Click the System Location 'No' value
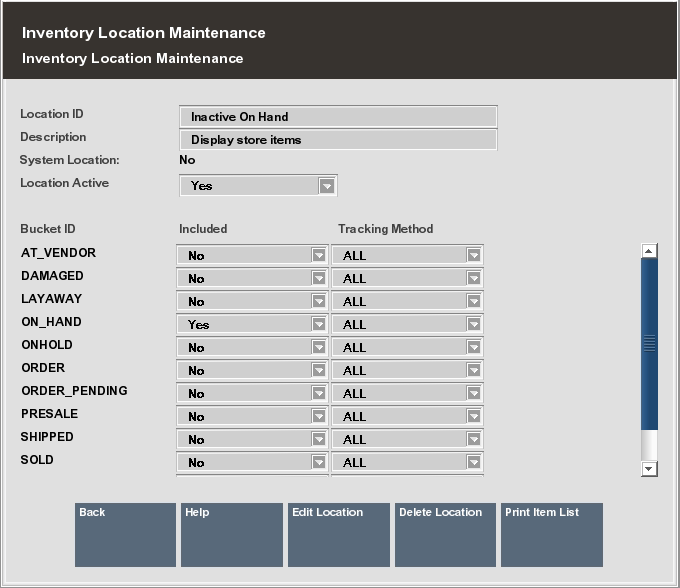Screen dimensions: 680x588 tap(187, 160)
